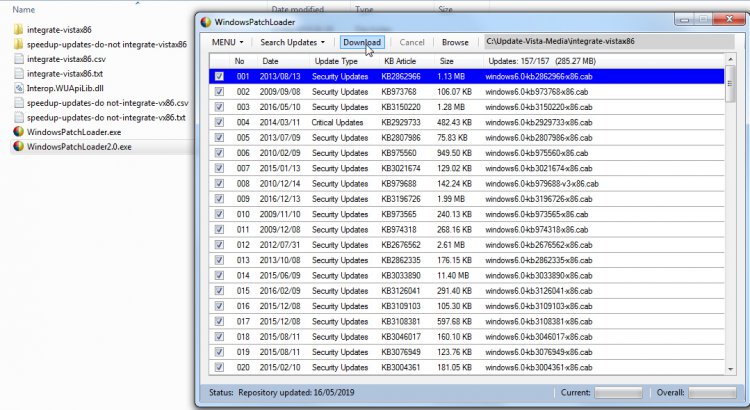
Task: Select the row windows6.0-kb3046017-x86.cab
Action: tap(467, 337)
